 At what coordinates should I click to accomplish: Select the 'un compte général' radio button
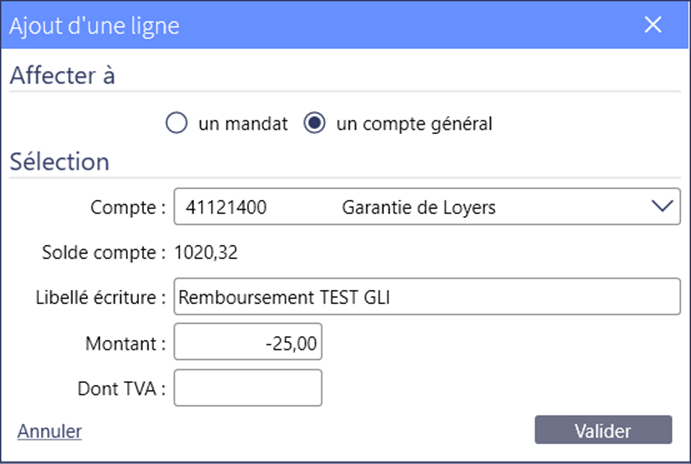pos(314,123)
